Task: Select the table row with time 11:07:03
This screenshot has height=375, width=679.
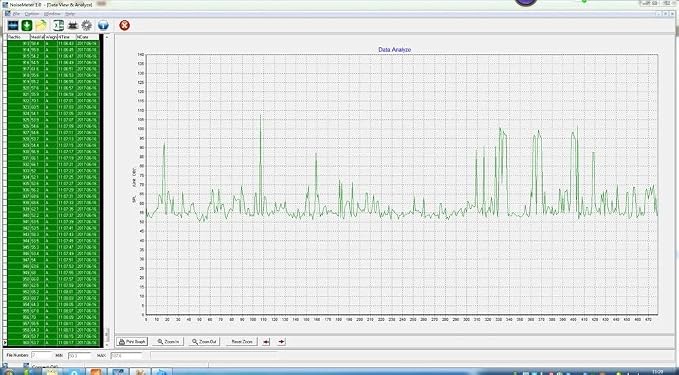Action: (x=53, y=107)
